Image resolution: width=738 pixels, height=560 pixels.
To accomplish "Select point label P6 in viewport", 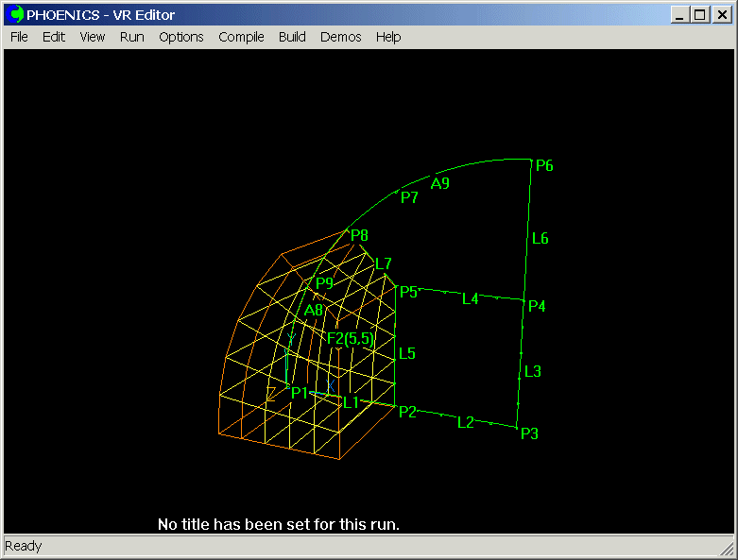I will (x=544, y=166).
